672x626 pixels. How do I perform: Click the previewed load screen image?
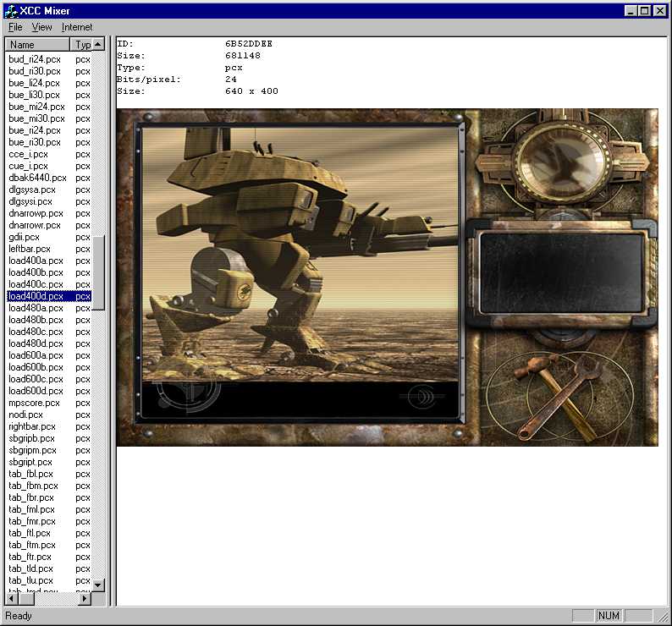388,277
